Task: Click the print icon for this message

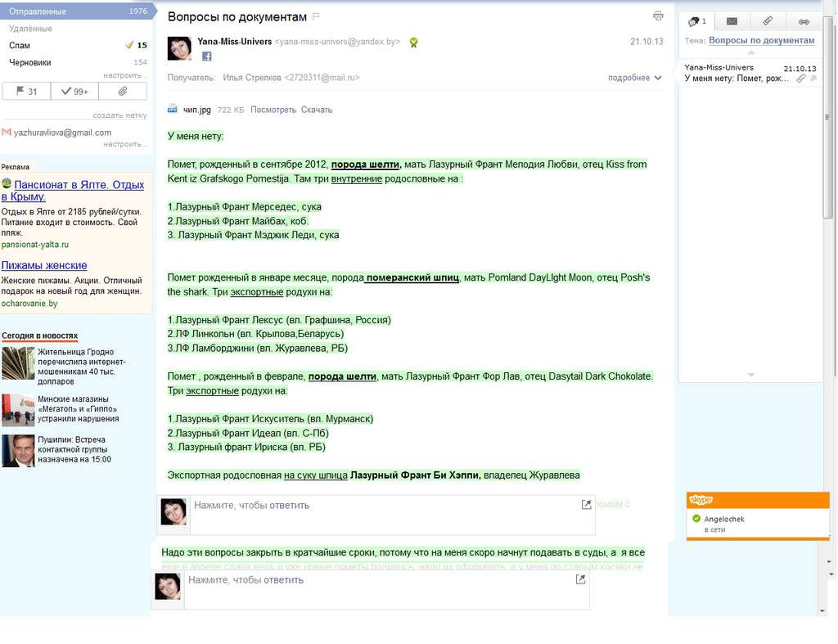Action: 658,16
